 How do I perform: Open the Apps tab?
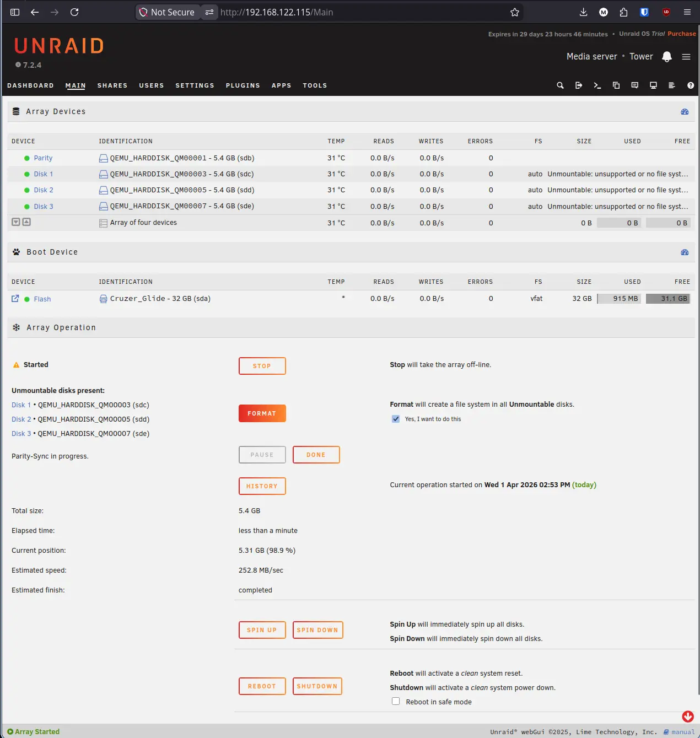coord(281,85)
